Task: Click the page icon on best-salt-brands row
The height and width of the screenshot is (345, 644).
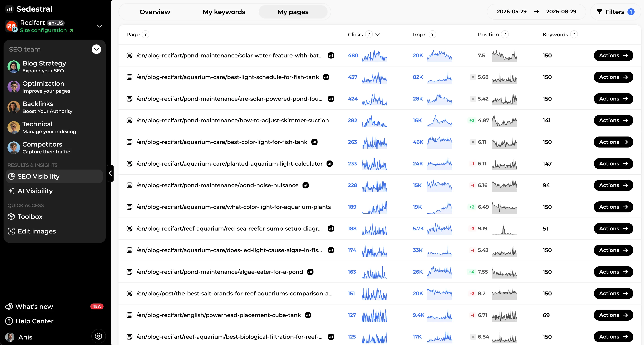Action: tap(130, 293)
